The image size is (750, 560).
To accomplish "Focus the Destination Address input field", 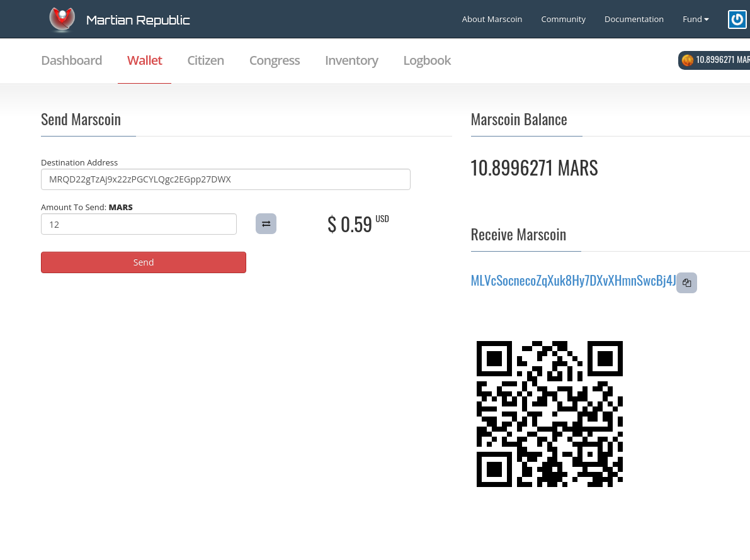I will (x=226, y=179).
